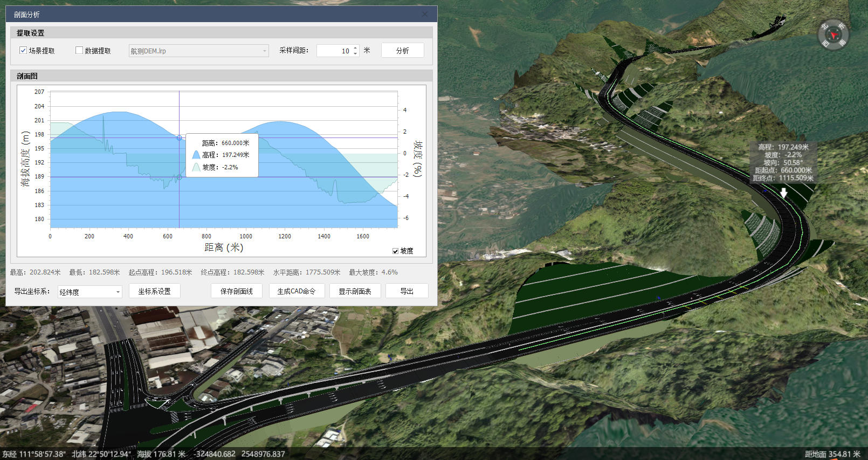Click the 剖面图 section header
The width and height of the screenshot is (868, 460).
click(27, 76)
